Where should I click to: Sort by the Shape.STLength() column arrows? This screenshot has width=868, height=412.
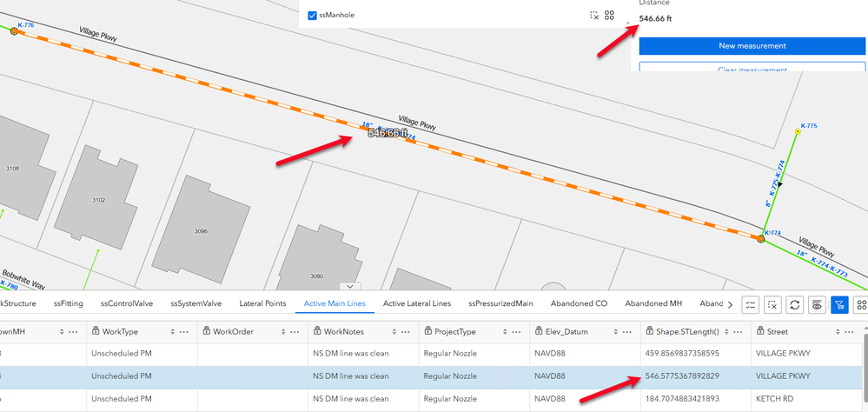726,332
